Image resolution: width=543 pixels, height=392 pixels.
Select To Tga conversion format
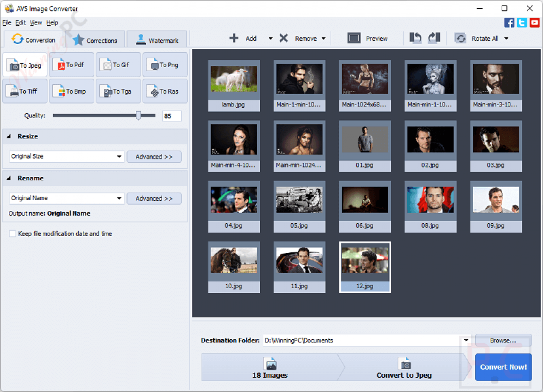point(118,91)
